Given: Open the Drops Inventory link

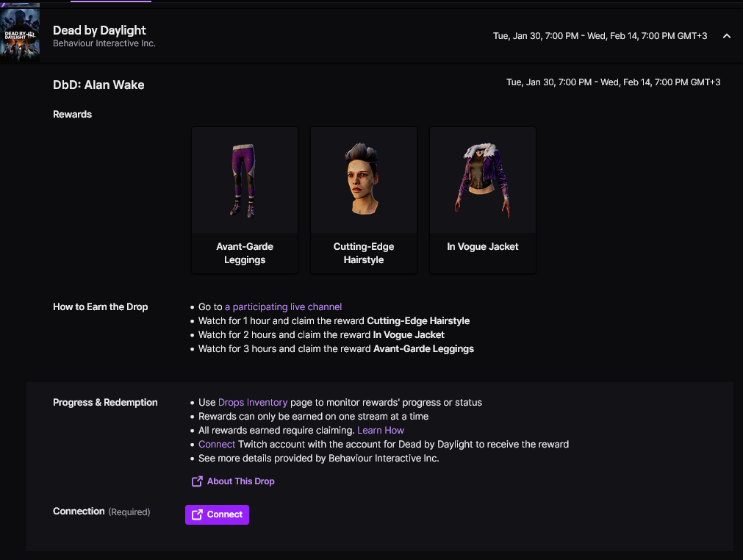Looking at the screenshot, I should 253,402.
